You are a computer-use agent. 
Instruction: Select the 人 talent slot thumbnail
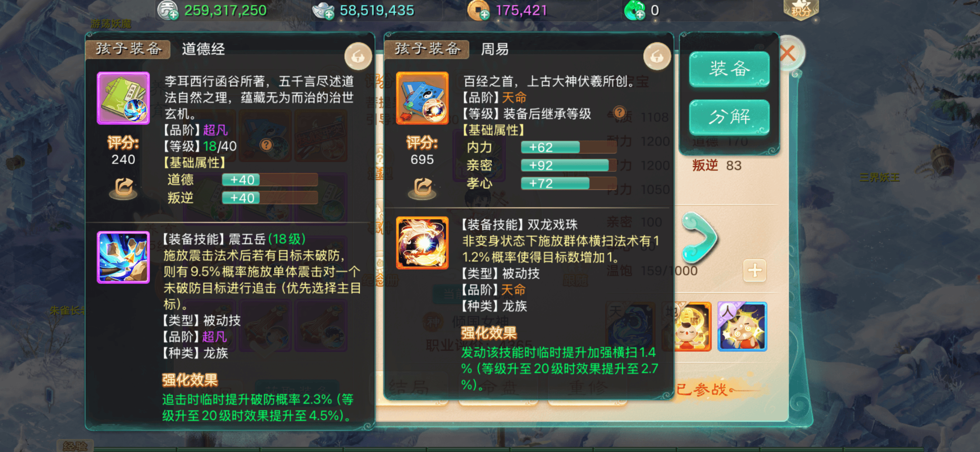pos(742,326)
